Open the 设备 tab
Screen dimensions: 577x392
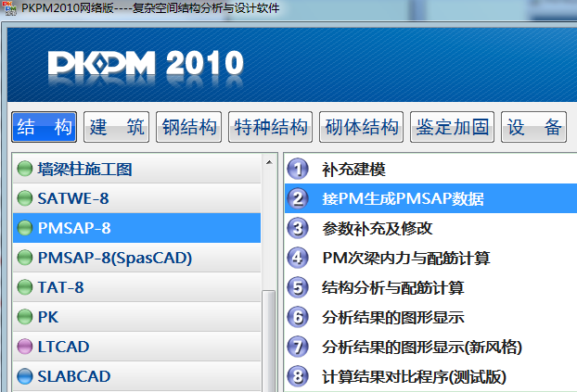click(x=534, y=127)
